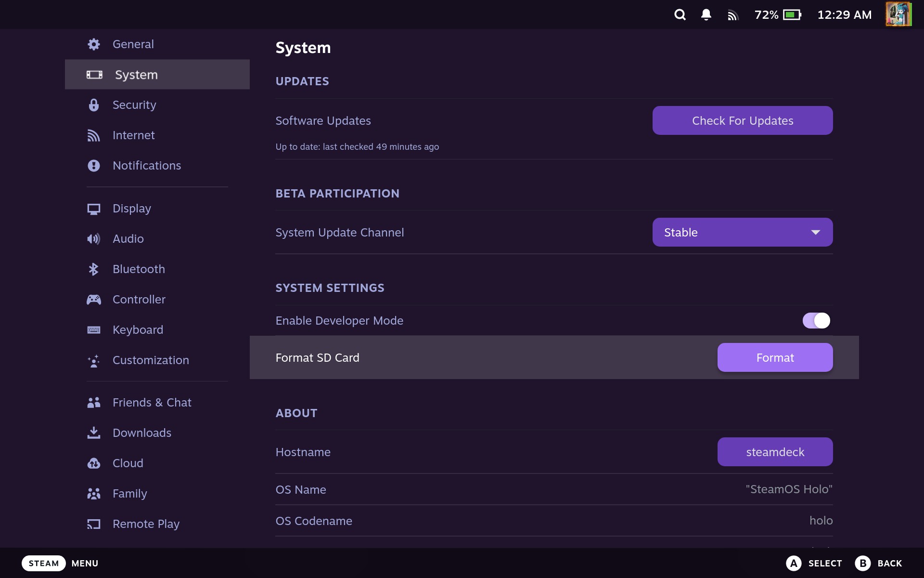Click 'Up to date: last checked' status text
Viewport: 924px width, 578px height.
click(357, 147)
